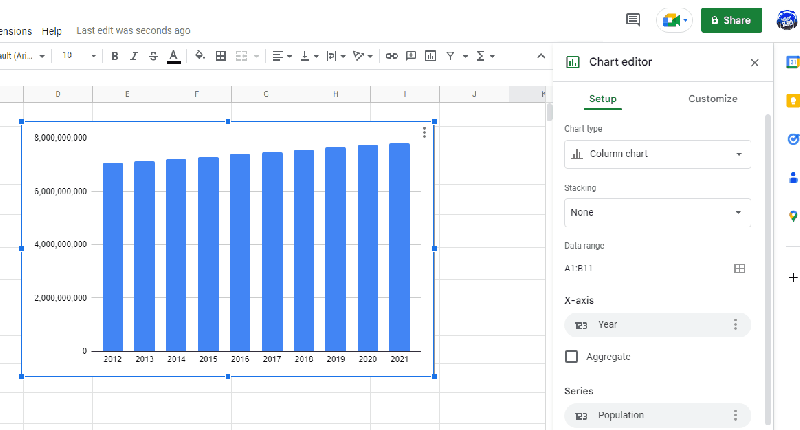Viewport: 800px width, 430px height.
Task: Click the spreadsheet vertical scrollbar
Action: [x=549, y=112]
